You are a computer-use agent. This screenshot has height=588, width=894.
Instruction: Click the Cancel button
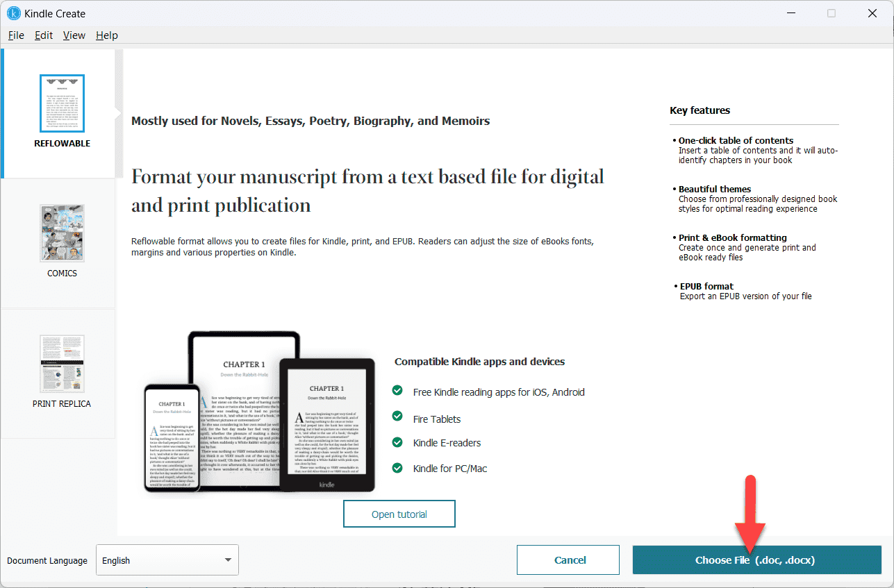tap(568, 560)
